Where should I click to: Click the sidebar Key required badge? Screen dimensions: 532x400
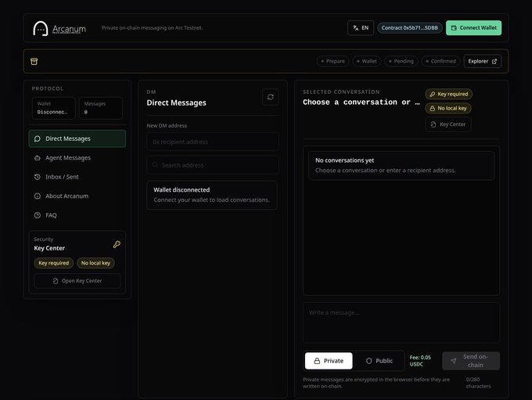coord(54,263)
